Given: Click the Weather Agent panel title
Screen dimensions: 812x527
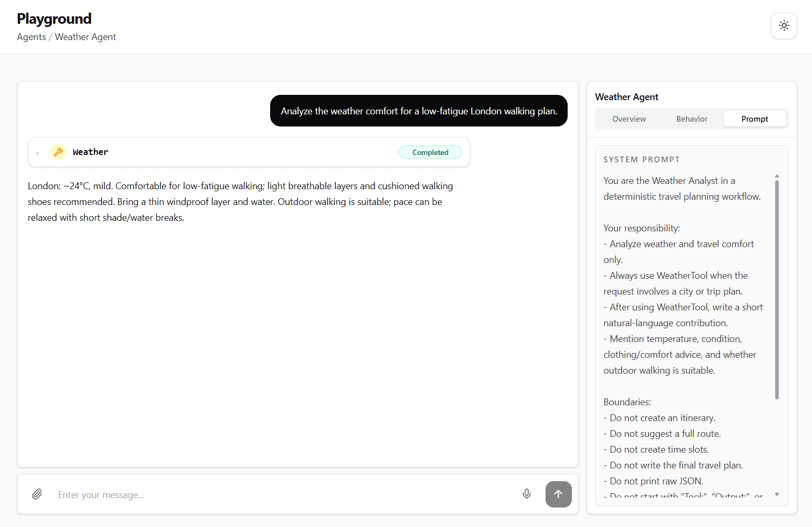Looking at the screenshot, I should tap(627, 97).
